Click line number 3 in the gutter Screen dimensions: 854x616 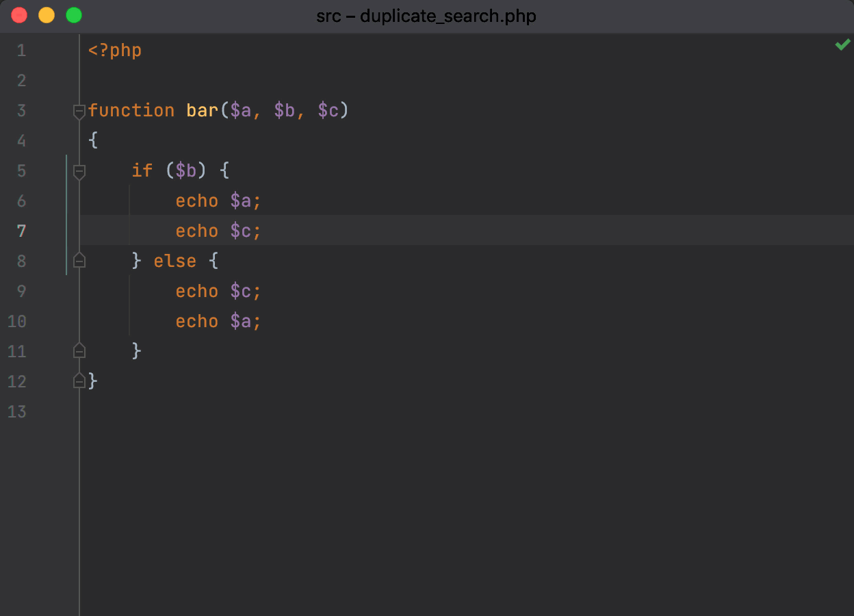[21, 111]
